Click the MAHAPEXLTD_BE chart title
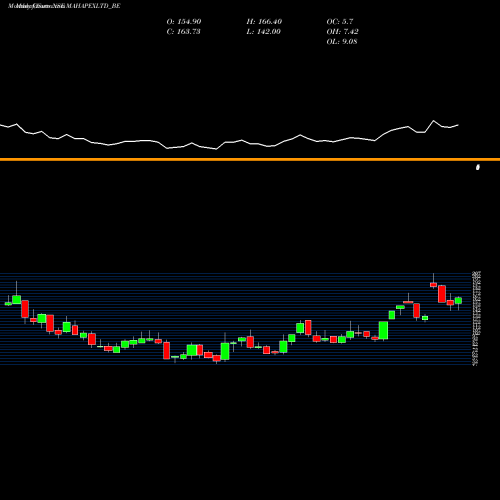Image resolution: width=500 pixels, height=500 pixels. (64, 6)
